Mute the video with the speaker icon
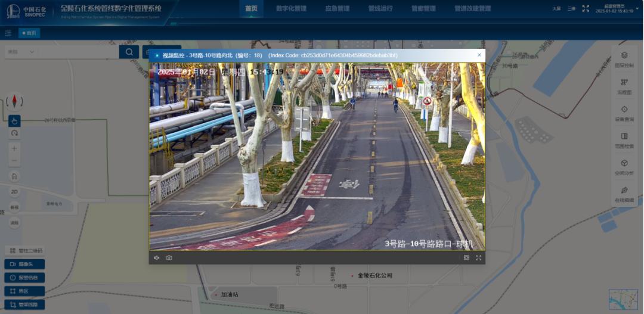Screen dimensions: 644x314 pyautogui.click(x=157, y=258)
